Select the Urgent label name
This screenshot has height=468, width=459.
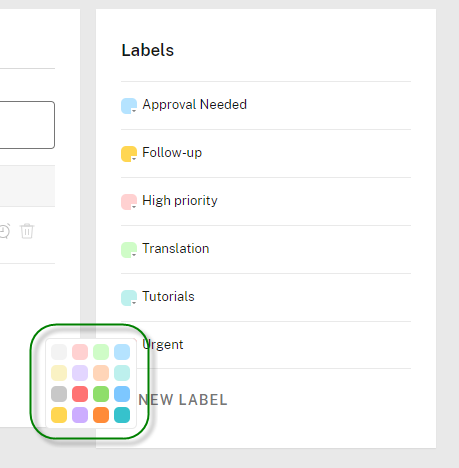163,345
